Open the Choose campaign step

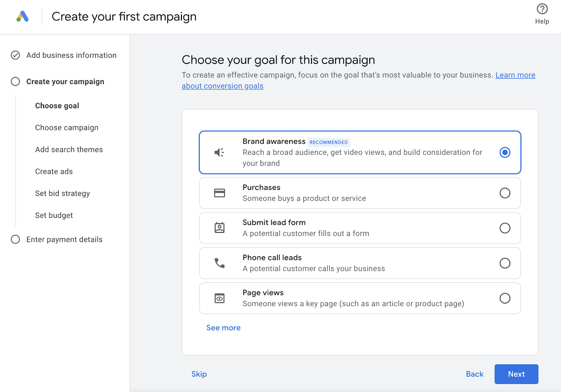[67, 128]
